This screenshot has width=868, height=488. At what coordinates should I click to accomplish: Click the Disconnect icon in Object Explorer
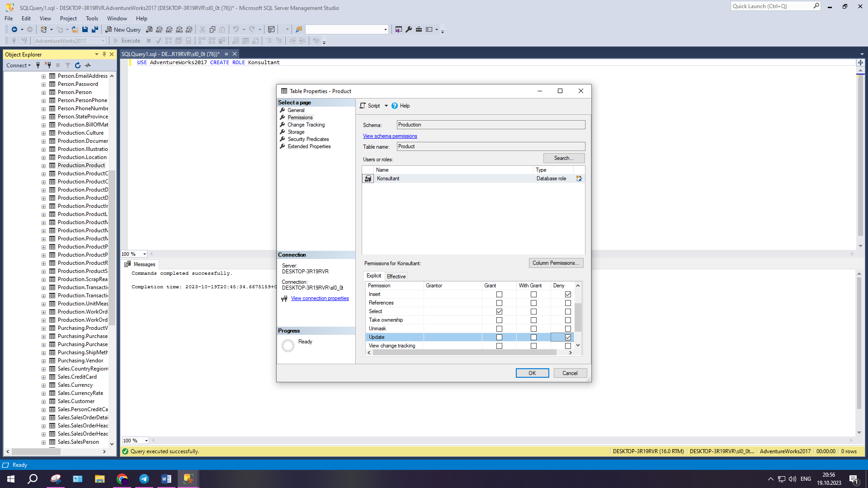[48, 66]
